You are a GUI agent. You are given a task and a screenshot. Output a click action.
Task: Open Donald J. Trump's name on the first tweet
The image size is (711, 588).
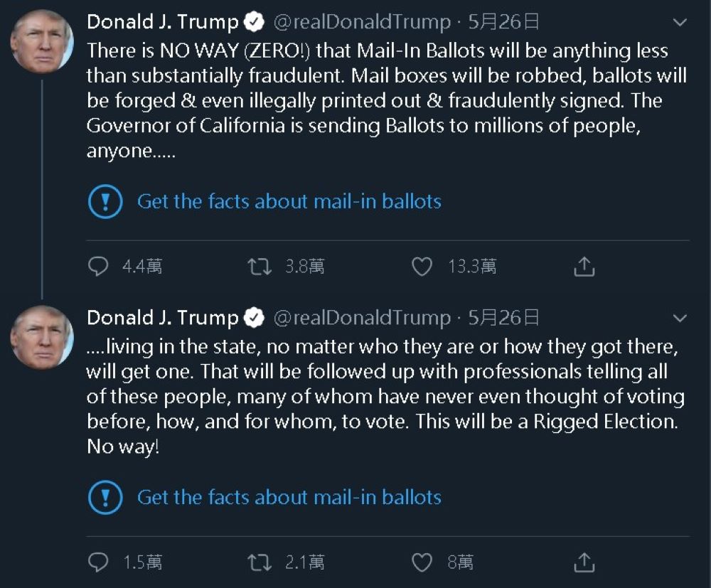(x=162, y=22)
